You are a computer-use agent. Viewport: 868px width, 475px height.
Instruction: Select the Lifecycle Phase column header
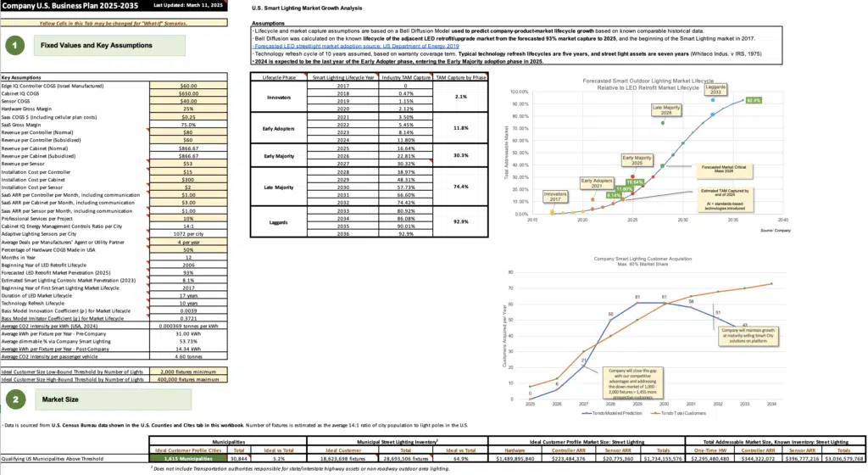coord(278,77)
